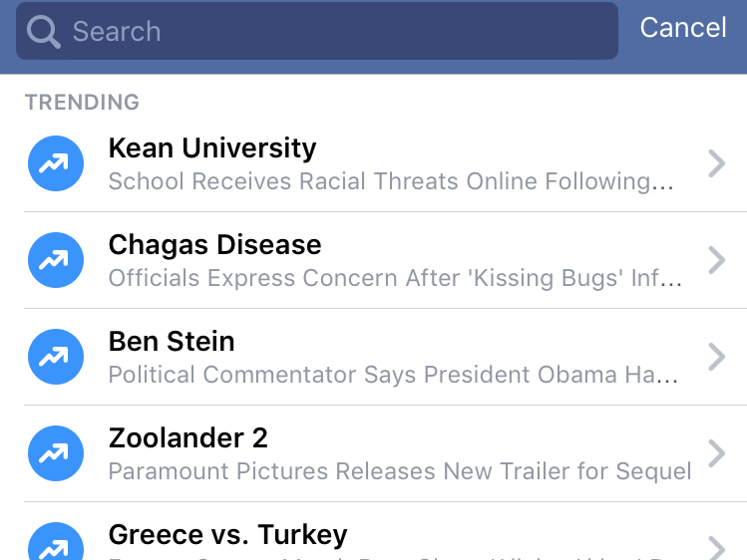This screenshot has height=560, width=747.
Task: Tap trending arrow icon beside Zoolander 2
Action: click(54, 453)
